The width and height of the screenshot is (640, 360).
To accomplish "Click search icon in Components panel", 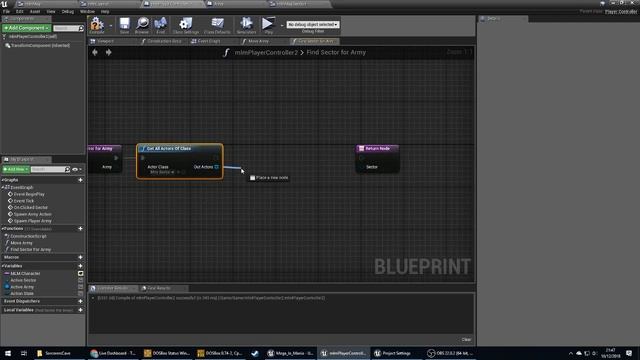I will point(81,28).
